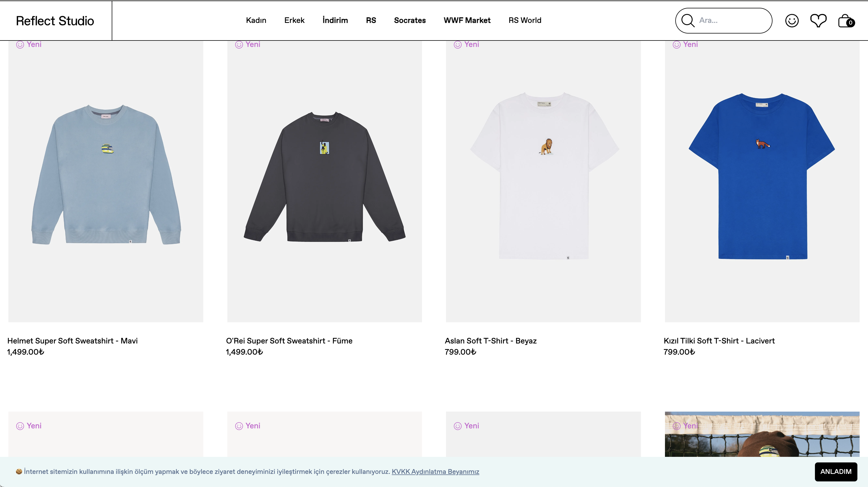This screenshot has height=487, width=868.
Task: Open Helmet Super Soft Sweatshirt - Mavi title
Action: tap(72, 341)
